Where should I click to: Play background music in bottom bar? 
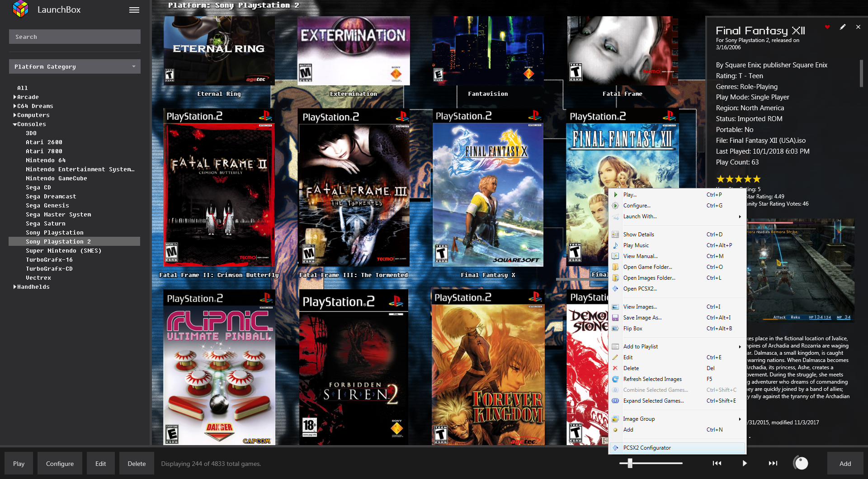745,463
